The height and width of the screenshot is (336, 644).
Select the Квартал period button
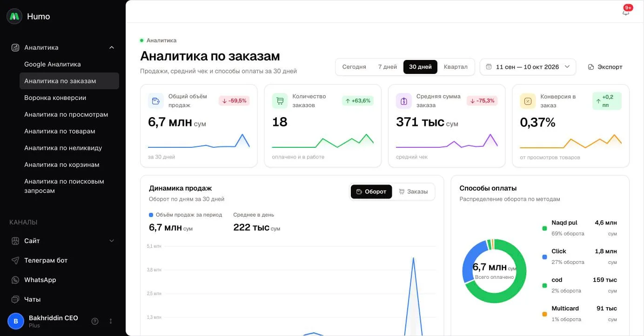456,67
